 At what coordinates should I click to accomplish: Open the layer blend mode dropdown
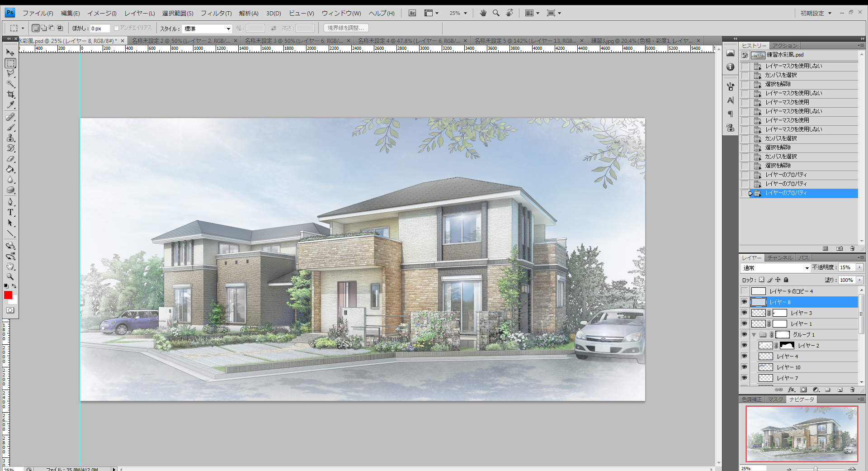pos(775,268)
